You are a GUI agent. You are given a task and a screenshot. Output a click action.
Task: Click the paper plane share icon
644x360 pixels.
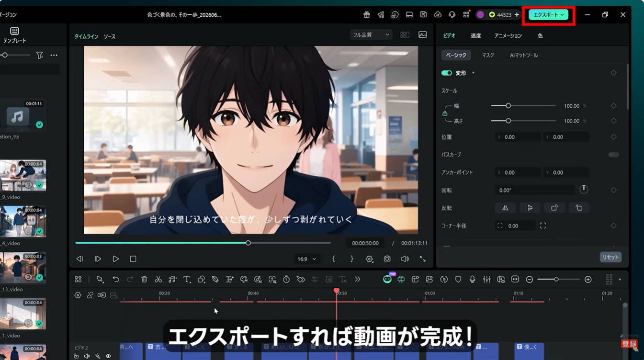[381, 15]
